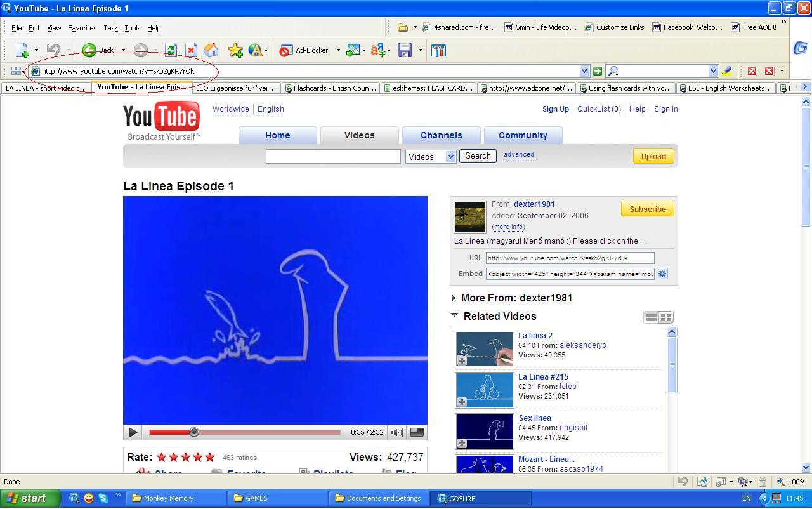Click the Save floppy disk icon
Screen dimensions: 812x509
(405, 50)
